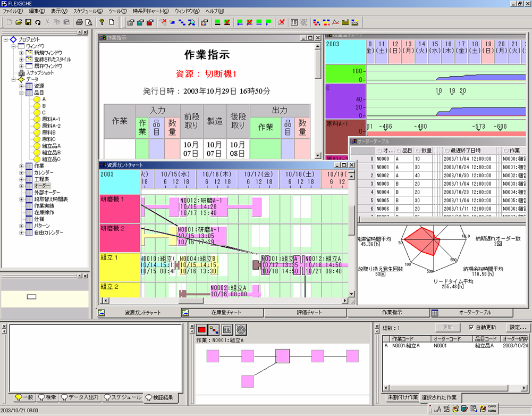Click the line chart toolbar icon

click(x=336, y=22)
